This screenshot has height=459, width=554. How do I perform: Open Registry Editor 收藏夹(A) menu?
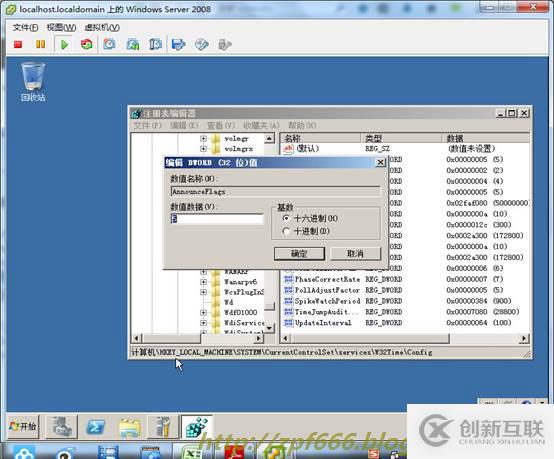tap(261, 125)
